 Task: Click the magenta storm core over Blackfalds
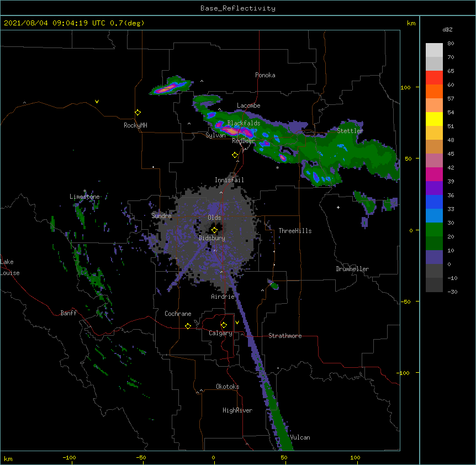[235, 131]
